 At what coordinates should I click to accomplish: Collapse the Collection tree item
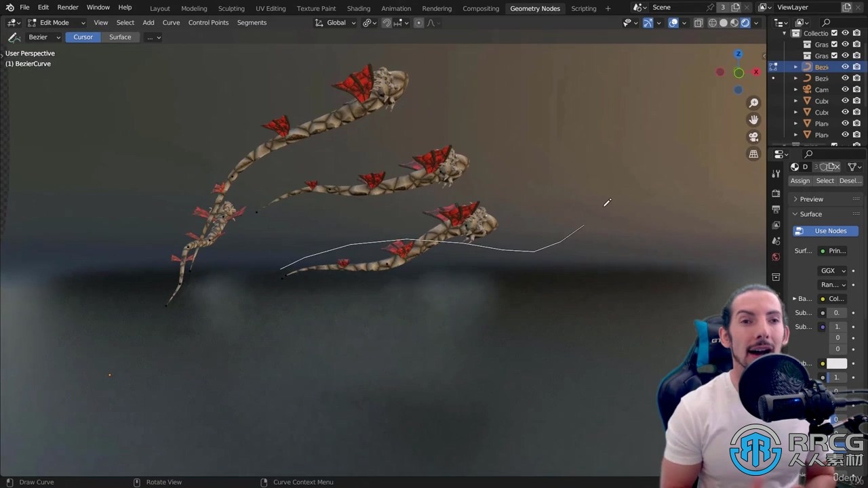pyautogui.click(x=785, y=33)
